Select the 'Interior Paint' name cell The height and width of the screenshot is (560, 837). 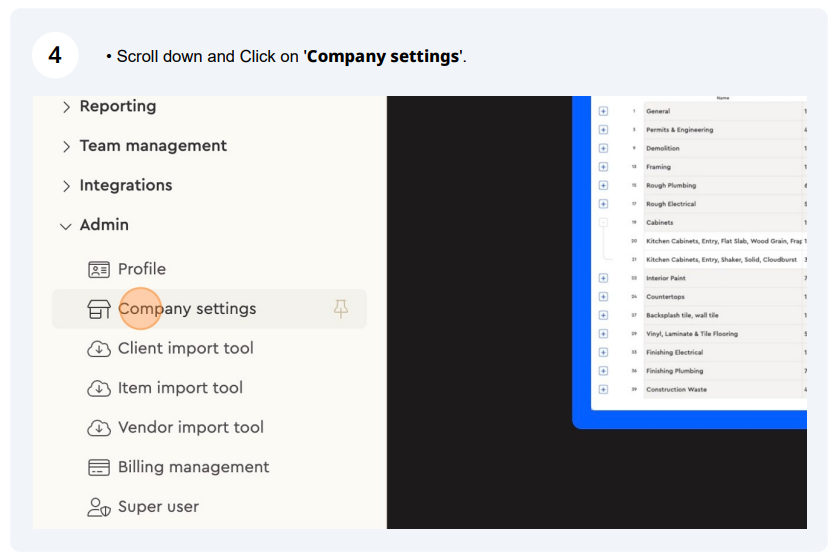723,278
